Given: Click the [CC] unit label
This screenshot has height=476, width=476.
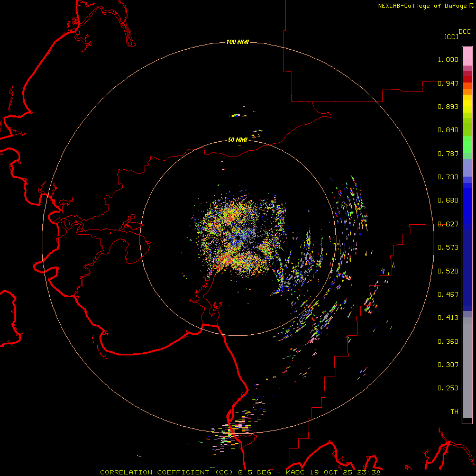Looking at the screenshot, I should coord(451,36).
